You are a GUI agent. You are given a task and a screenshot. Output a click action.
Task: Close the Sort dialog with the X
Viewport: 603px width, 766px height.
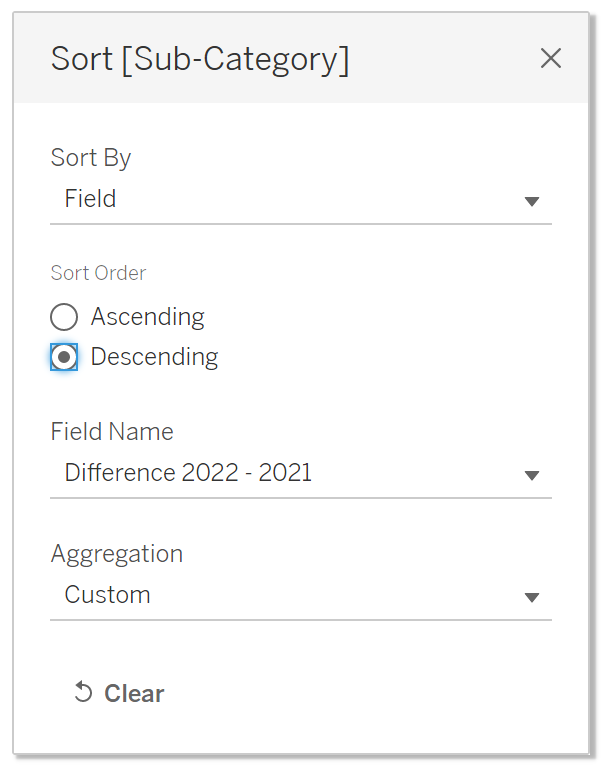551,59
